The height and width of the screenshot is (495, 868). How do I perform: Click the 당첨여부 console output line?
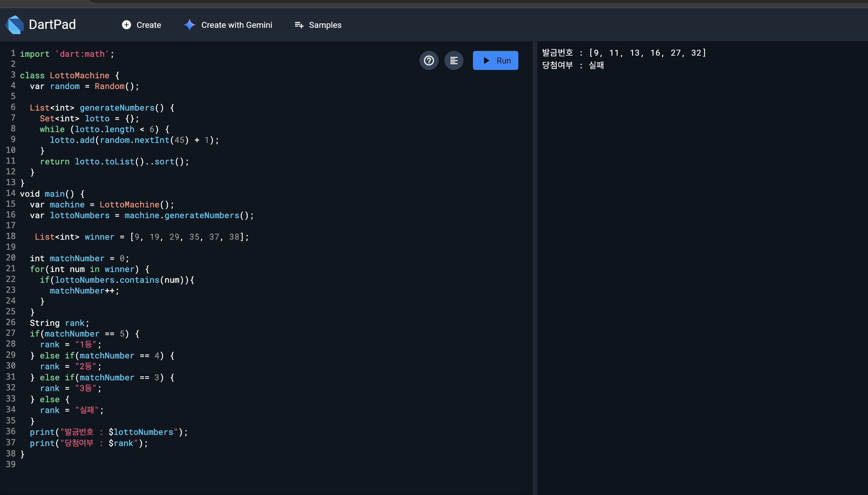click(573, 65)
